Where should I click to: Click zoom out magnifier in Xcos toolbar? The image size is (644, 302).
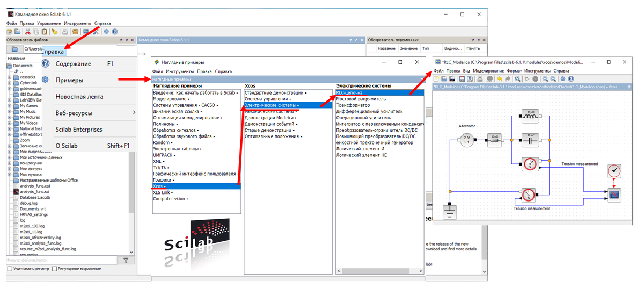[553, 78]
